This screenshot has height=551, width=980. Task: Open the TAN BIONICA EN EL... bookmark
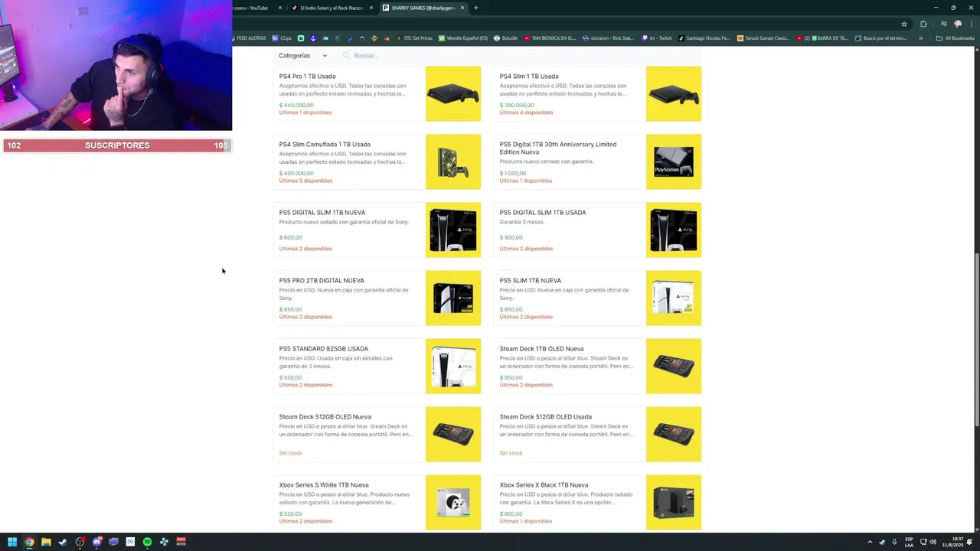[550, 38]
